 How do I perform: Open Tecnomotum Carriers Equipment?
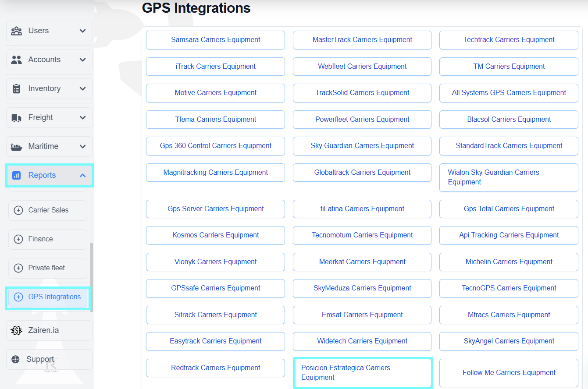pos(362,235)
